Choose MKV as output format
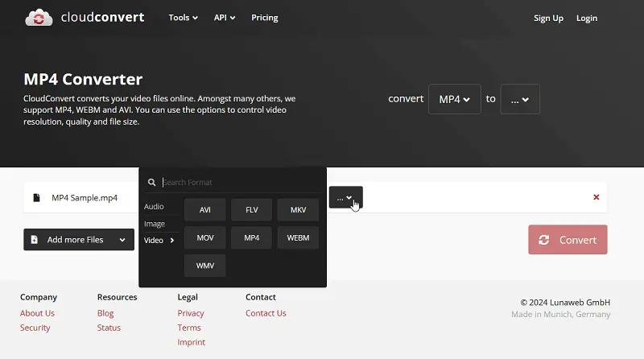Image resolution: width=644 pixels, height=359 pixels. click(x=298, y=210)
